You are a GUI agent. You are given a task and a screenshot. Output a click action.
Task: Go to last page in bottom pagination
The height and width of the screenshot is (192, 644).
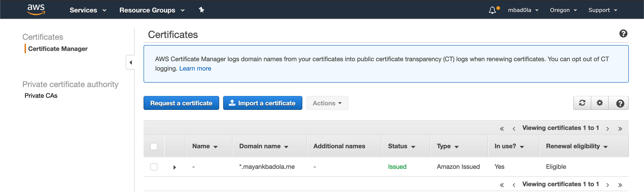pyautogui.click(x=620, y=185)
